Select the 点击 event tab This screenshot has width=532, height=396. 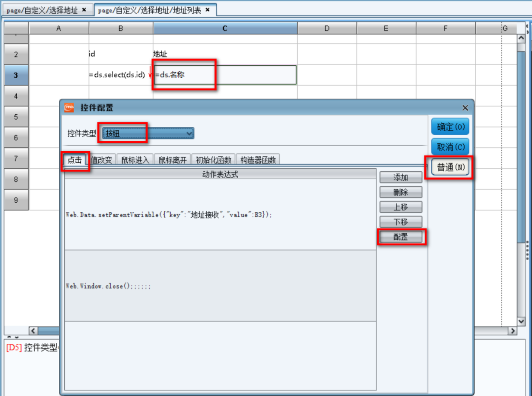[x=75, y=160]
